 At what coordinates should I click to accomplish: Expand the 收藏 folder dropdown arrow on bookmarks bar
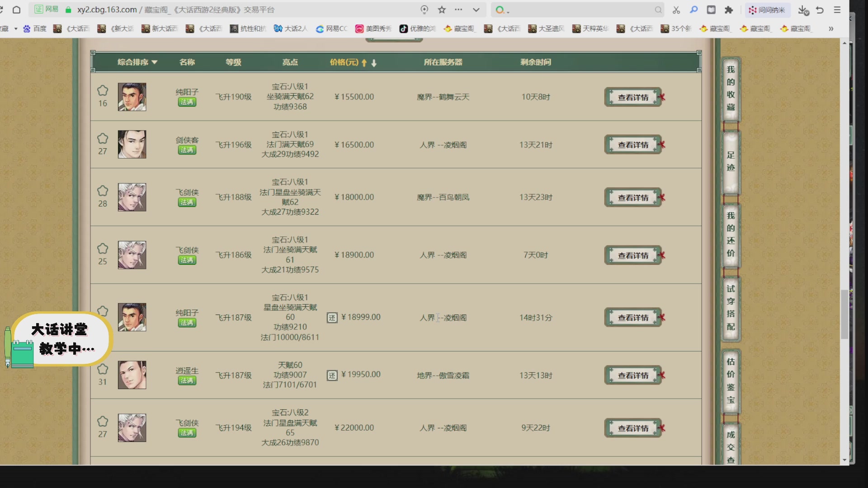pos(16,28)
